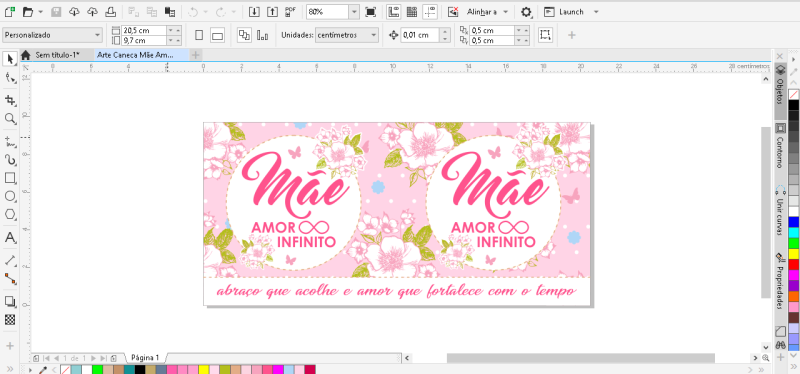Click the Import icon

(255, 11)
